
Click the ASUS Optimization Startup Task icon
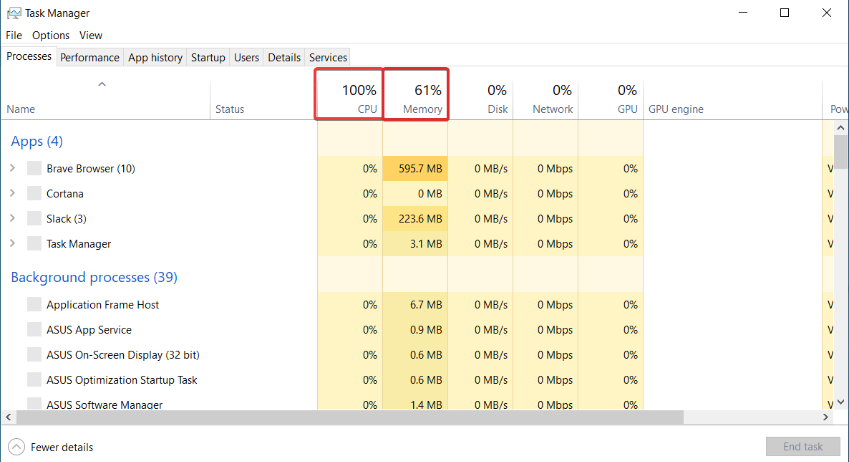pos(35,380)
